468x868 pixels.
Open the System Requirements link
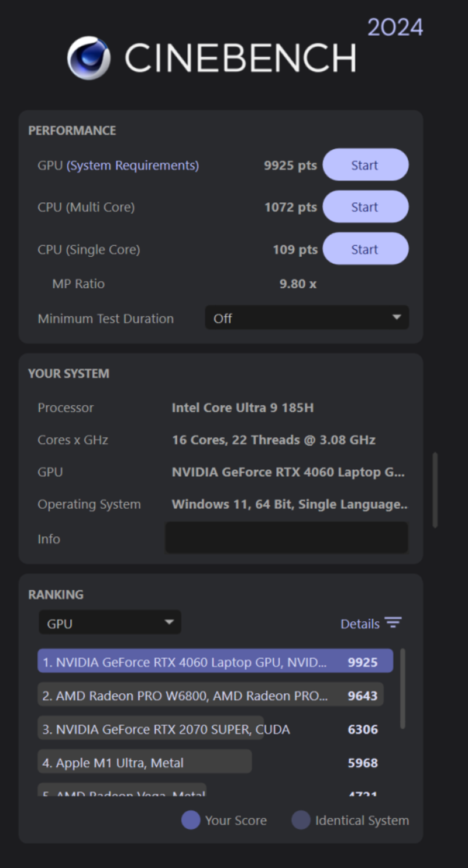(133, 166)
